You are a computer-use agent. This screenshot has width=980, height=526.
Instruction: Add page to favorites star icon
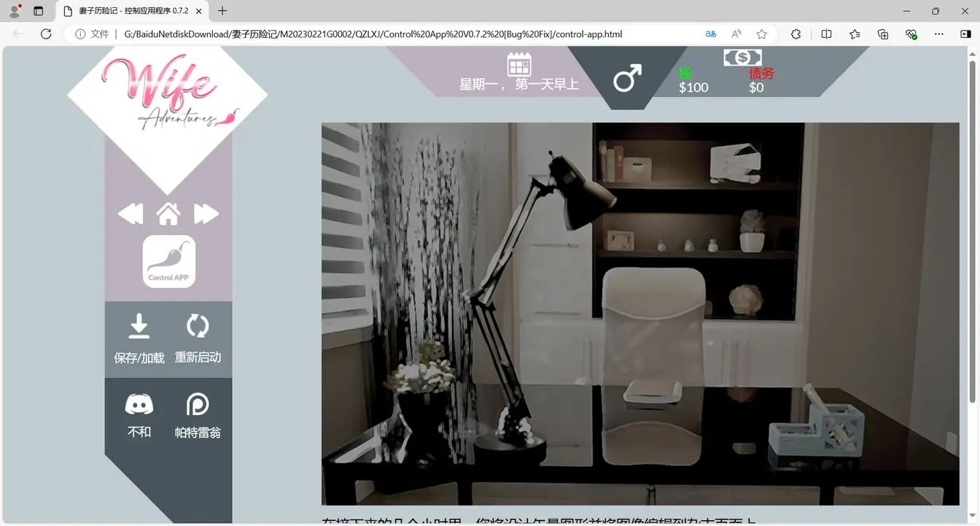pyautogui.click(x=762, y=34)
